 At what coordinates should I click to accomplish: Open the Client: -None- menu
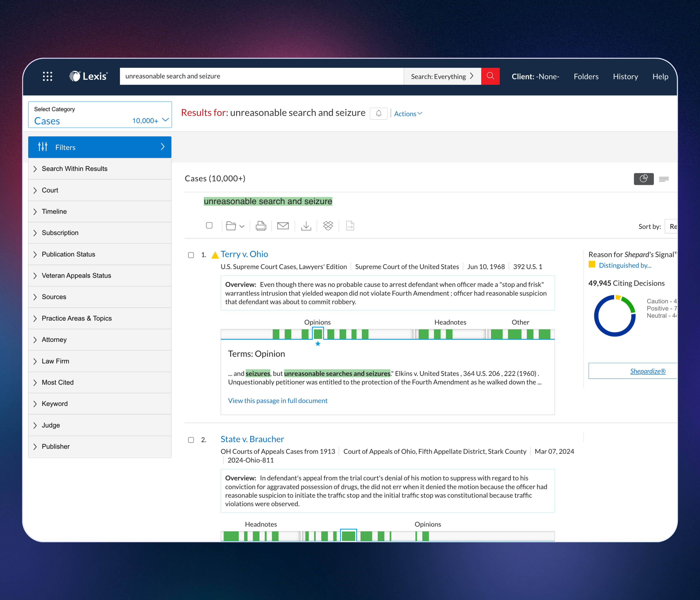[x=535, y=77]
